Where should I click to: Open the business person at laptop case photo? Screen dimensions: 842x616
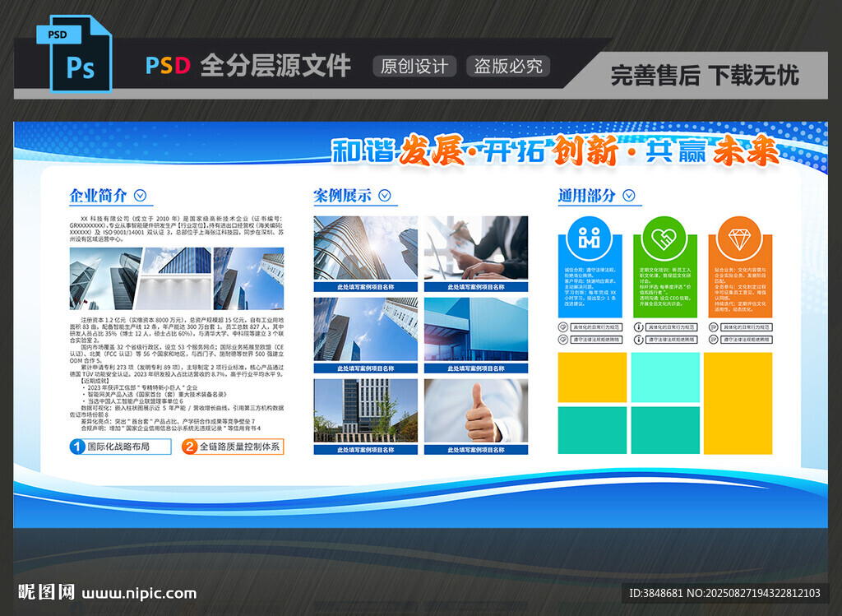click(x=476, y=248)
